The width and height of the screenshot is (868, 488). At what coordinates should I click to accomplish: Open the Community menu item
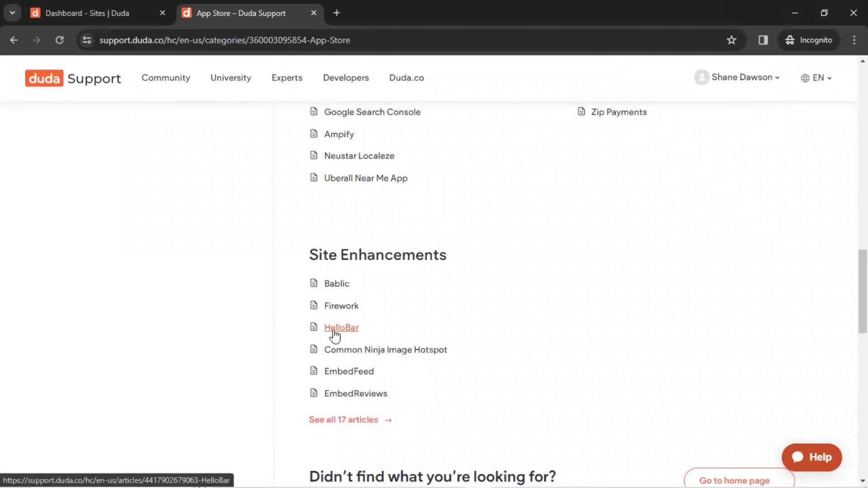tap(166, 78)
